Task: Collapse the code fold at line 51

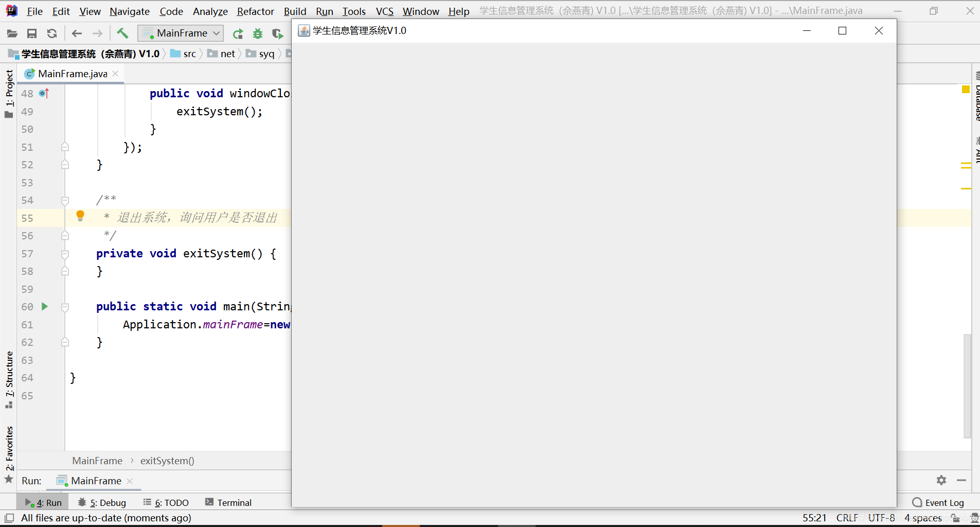Action: point(65,147)
